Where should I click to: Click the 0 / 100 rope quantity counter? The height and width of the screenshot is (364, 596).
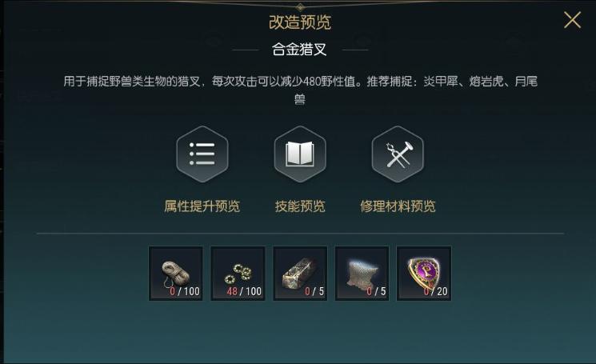185,291
